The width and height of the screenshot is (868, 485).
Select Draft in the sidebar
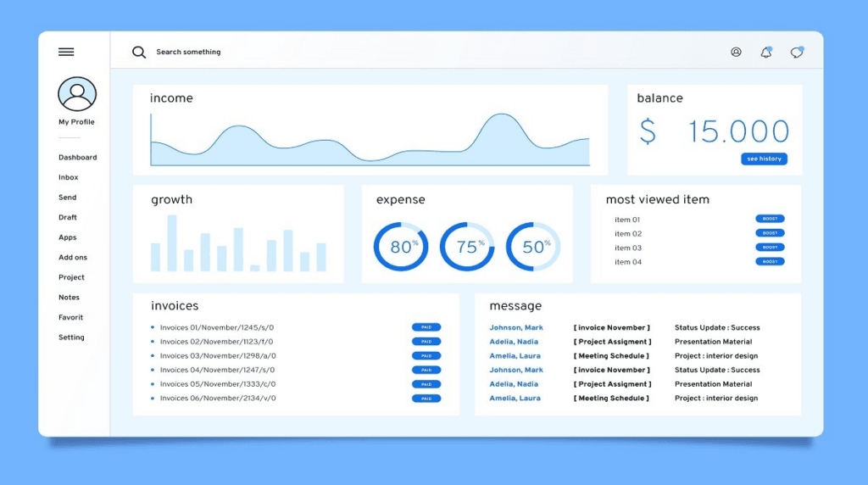(68, 218)
